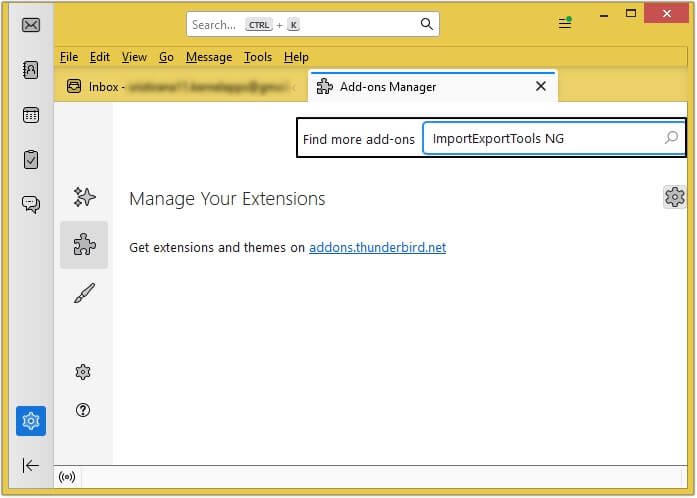Click the Manage Your Extensions heading
This screenshot has height=498, width=697.
click(x=227, y=199)
